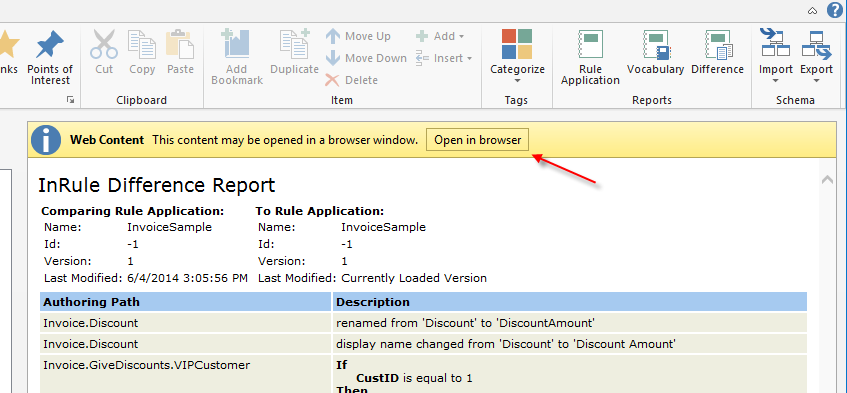Collapse the ribbon with the caret
The width and height of the screenshot is (847, 393).
point(812,11)
